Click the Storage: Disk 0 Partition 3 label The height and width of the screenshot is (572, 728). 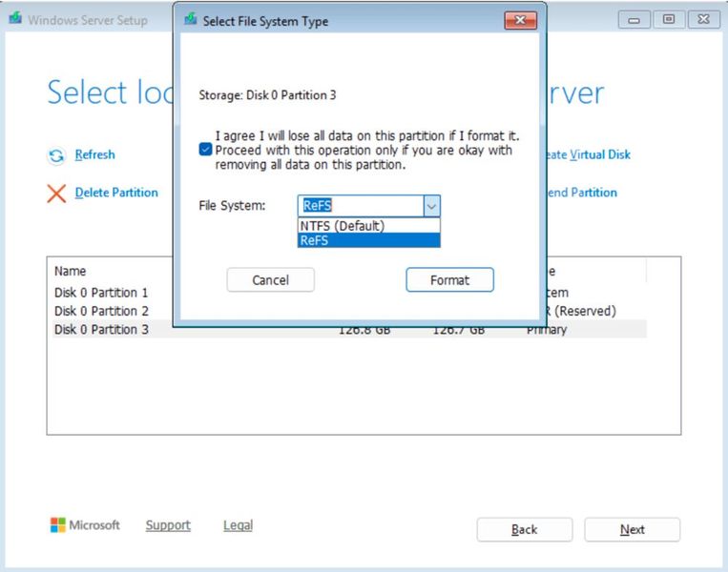[x=267, y=95]
